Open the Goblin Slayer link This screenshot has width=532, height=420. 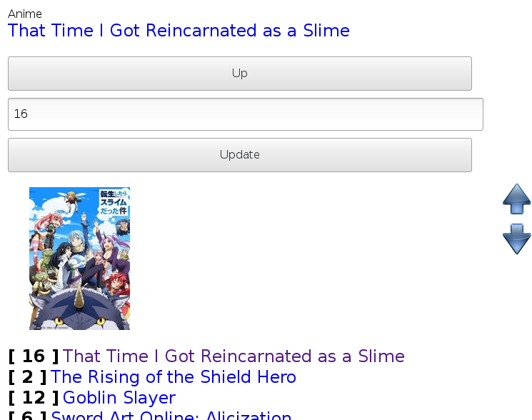tap(119, 398)
